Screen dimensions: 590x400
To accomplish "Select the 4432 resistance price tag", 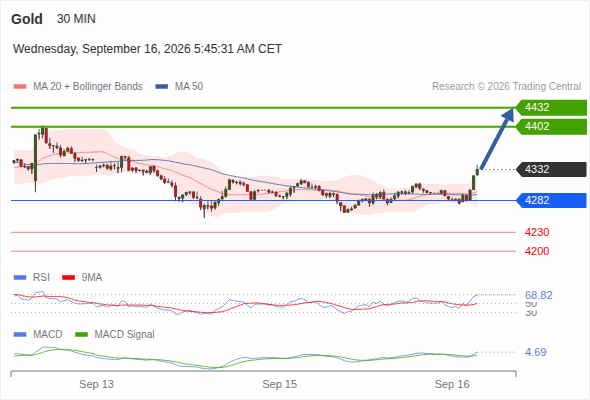I will 551,108.
